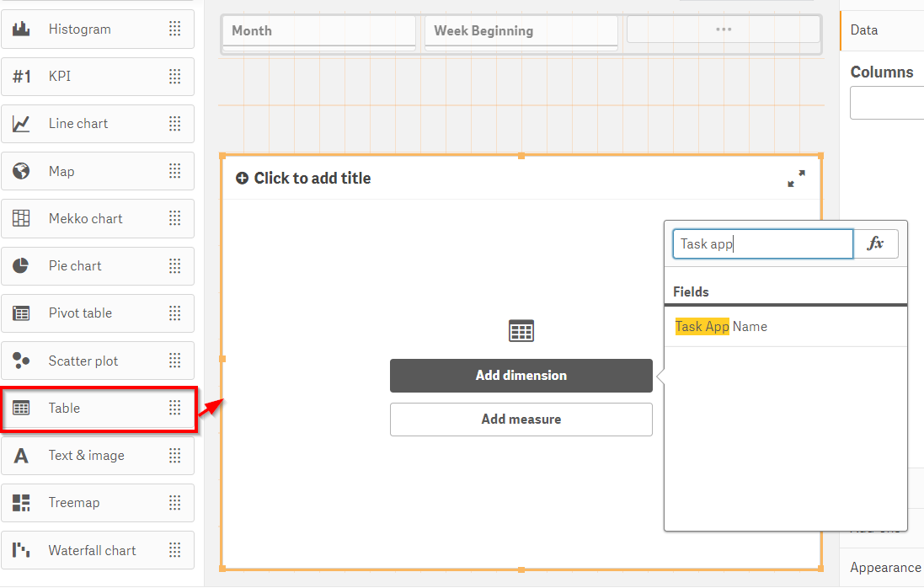This screenshot has height=588, width=924.
Task: Open the Data tab in properties panel
Action: click(x=864, y=30)
